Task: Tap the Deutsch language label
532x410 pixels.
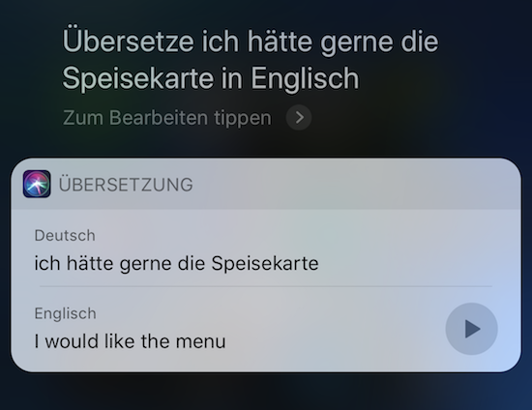Action: pos(65,235)
